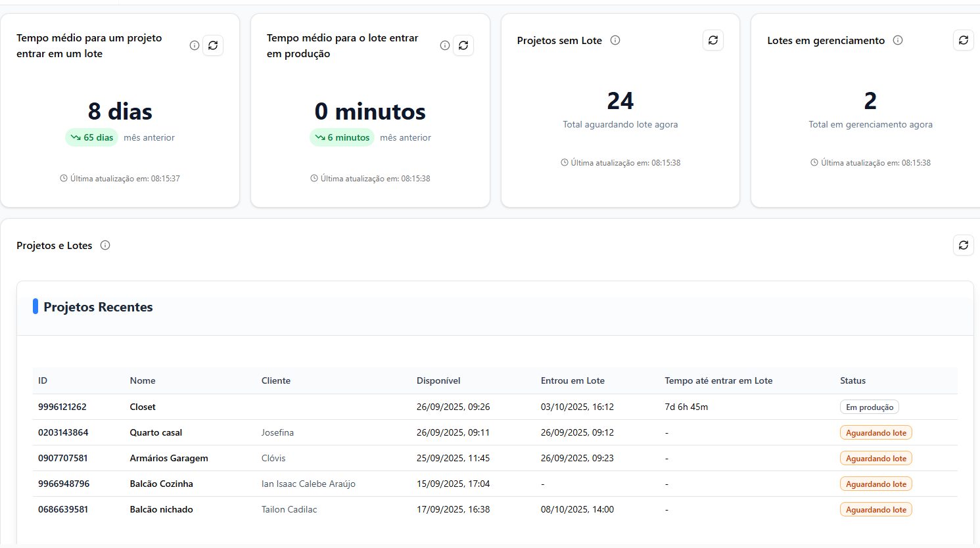Click the Em produção status badge
Screen dimensions: 980x548
pos(869,407)
